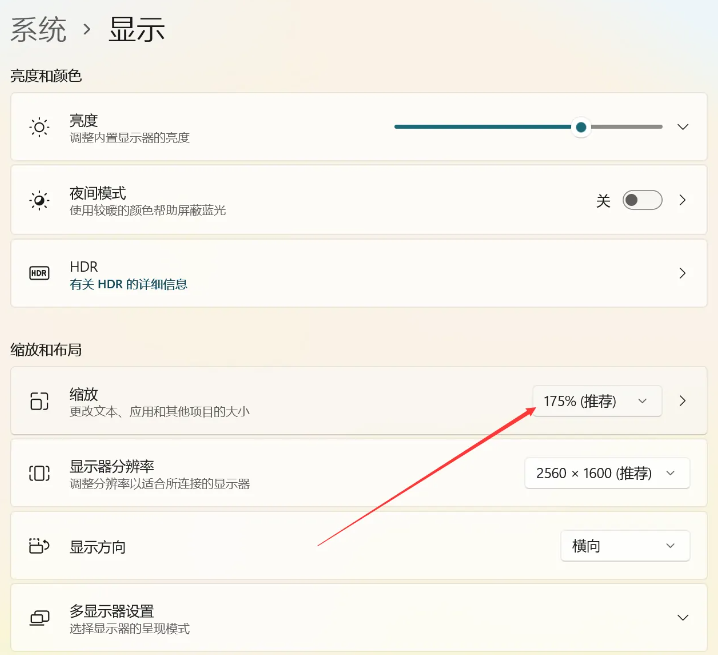Open the 2560 × 1600 resolution dropdown
This screenshot has width=718, height=655.
pyautogui.click(x=606, y=473)
